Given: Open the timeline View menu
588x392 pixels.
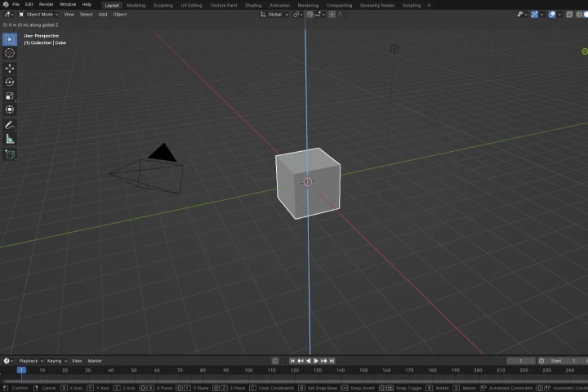Looking at the screenshot, I should coord(77,361).
